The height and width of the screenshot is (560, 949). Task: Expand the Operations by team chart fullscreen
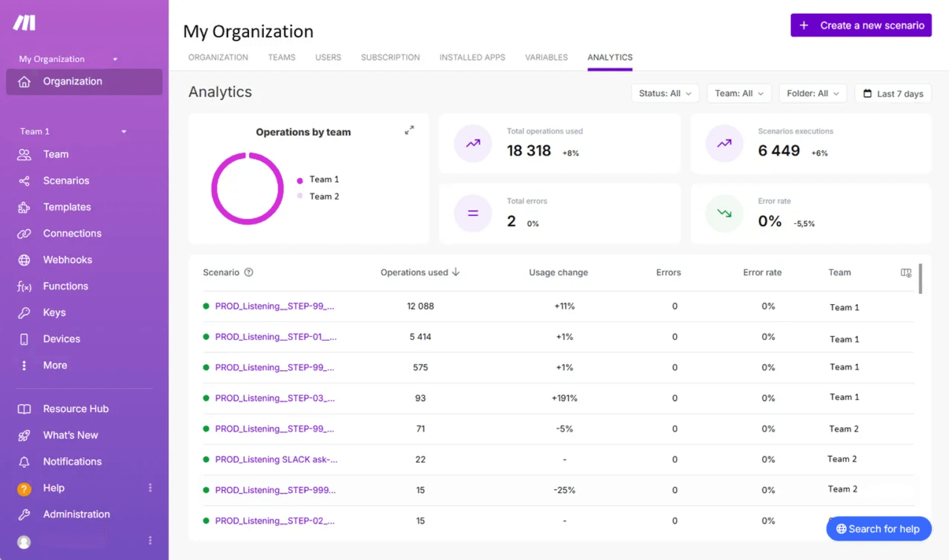click(409, 130)
